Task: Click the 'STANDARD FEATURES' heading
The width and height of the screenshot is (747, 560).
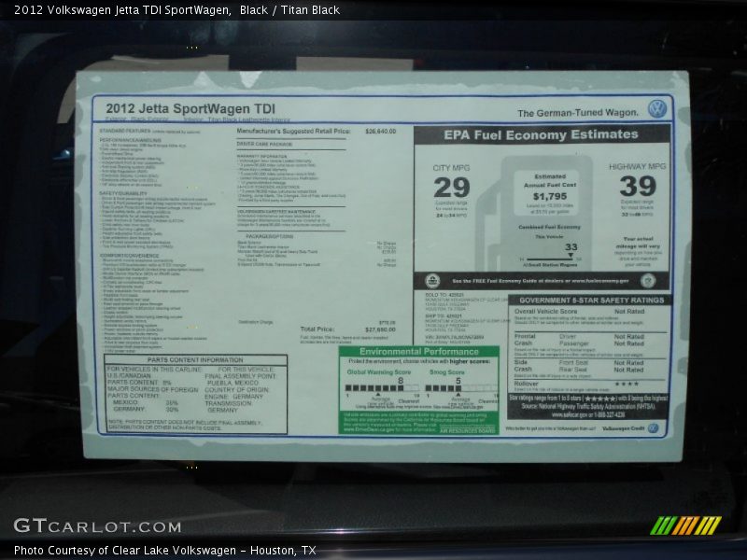Action: point(125,131)
